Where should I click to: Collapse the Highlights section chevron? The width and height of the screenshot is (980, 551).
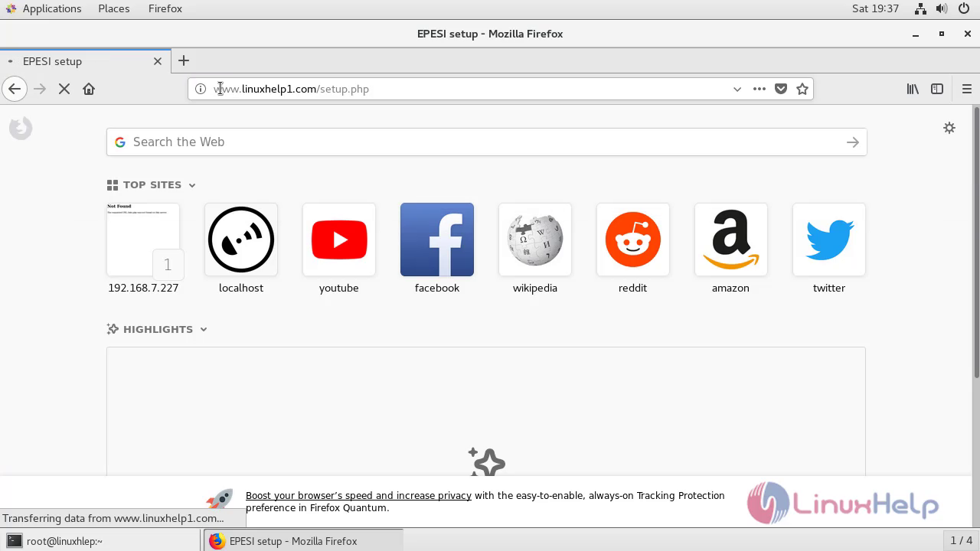coord(204,330)
